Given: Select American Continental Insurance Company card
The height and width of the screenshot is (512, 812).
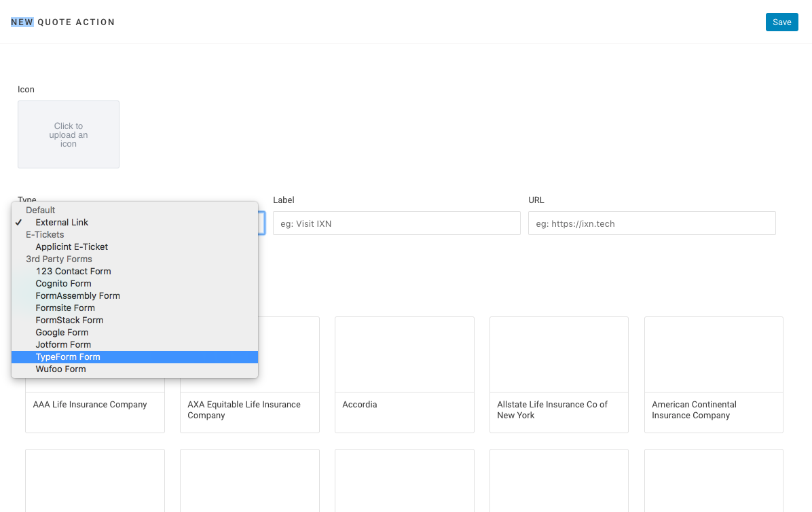Looking at the screenshot, I should click(714, 375).
